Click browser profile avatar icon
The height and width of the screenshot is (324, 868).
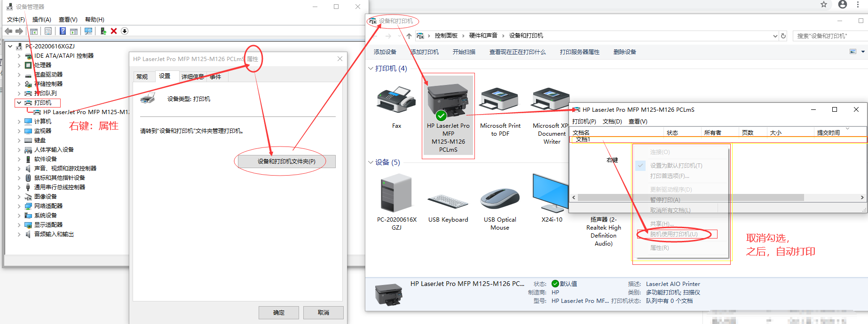[x=843, y=5]
